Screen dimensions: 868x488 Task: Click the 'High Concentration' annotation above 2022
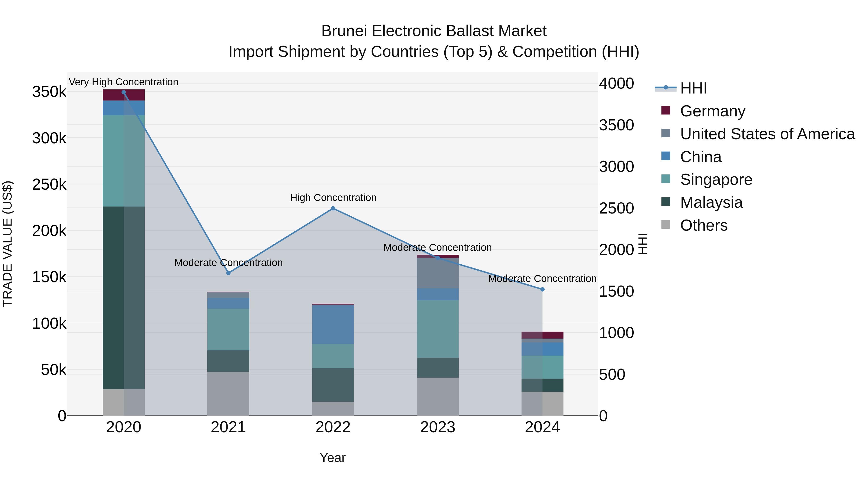pos(333,198)
